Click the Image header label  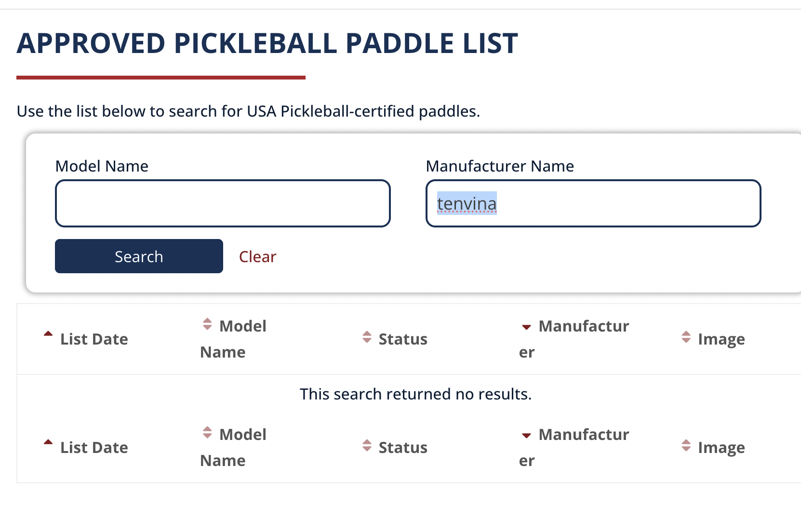click(x=721, y=339)
